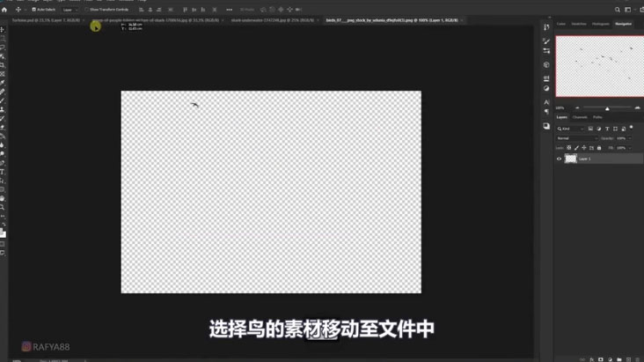Open the shark-underwater document tab

click(273, 19)
